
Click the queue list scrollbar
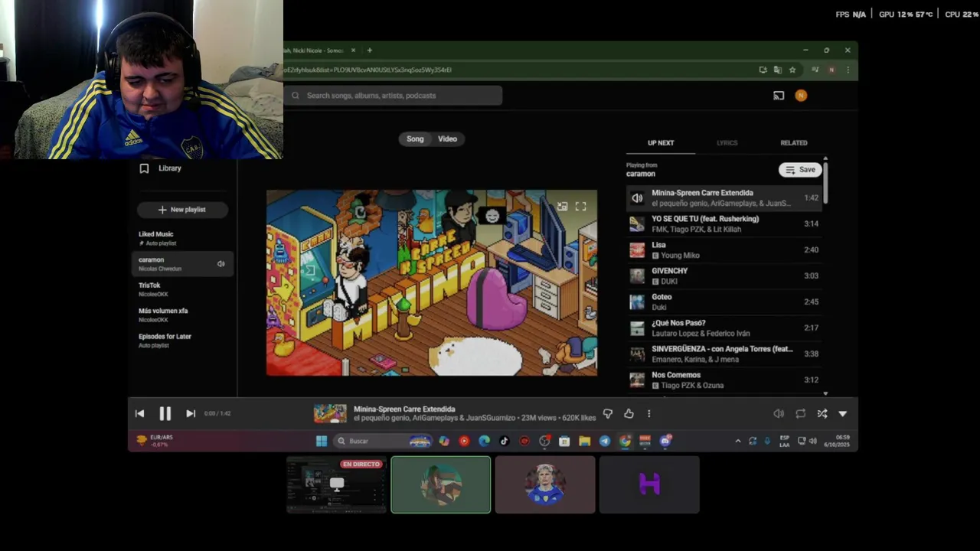coord(825,182)
